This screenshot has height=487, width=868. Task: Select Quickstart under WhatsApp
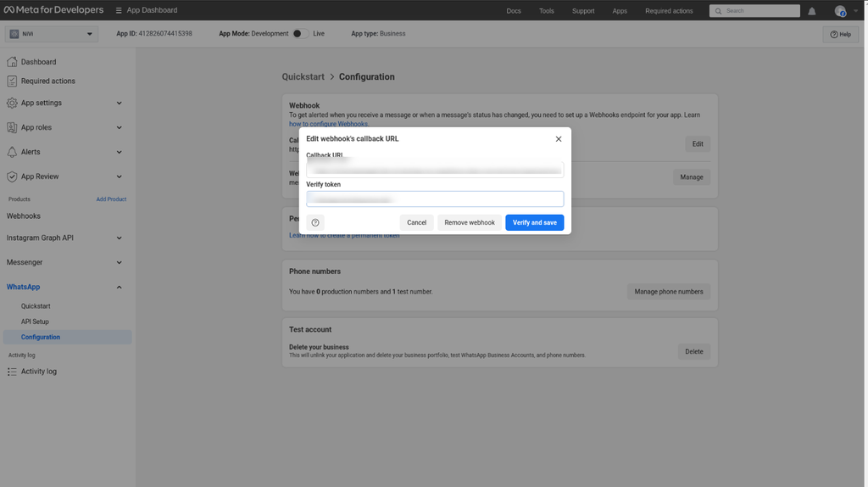click(36, 305)
